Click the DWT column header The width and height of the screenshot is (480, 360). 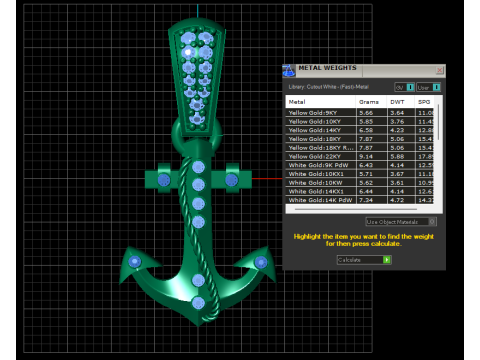tap(401, 102)
